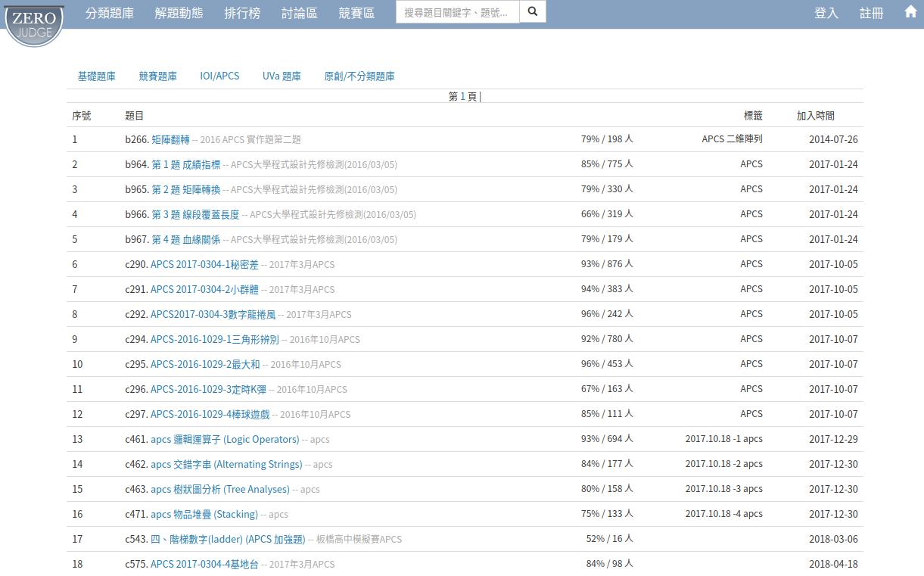The image size is (924, 576).
Task: Switch to the 基礎題庫 tab
Action: [x=97, y=76]
